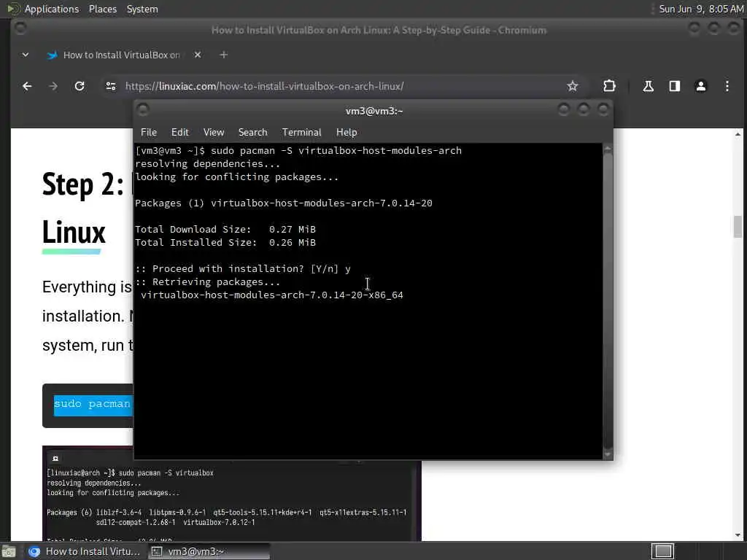The width and height of the screenshot is (747, 560).
Task: Open Chrome Labs flask icon
Action: pyautogui.click(x=648, y=86)
